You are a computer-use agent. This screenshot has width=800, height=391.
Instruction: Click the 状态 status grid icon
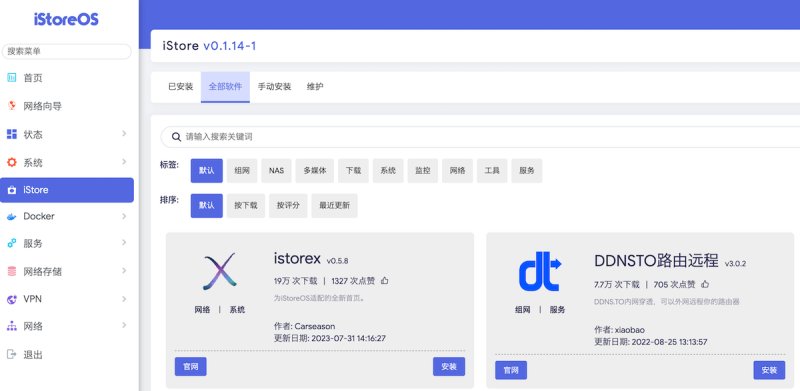pyautogui.click(x=12, y=134)
